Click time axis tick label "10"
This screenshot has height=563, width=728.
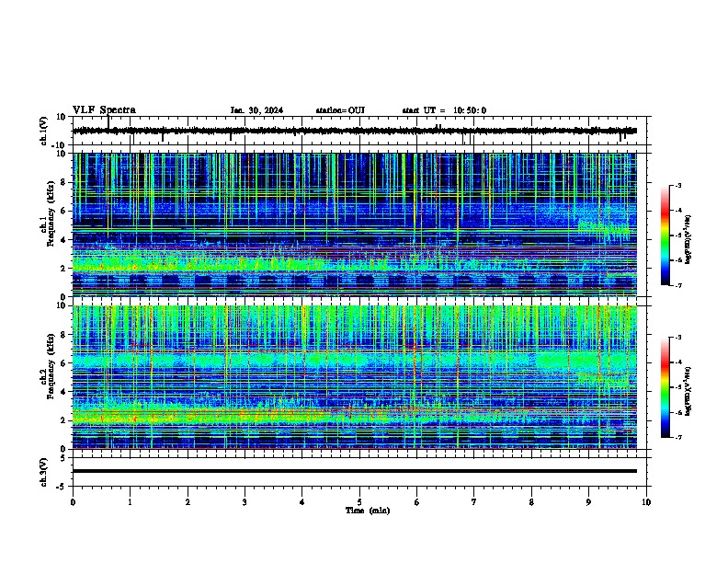646,502
